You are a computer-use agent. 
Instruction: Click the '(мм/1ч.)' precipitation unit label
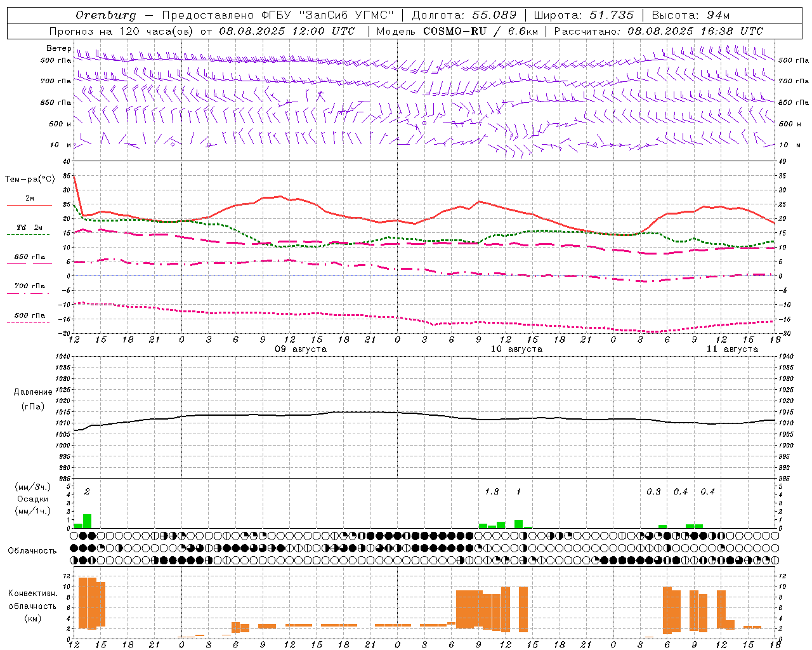(x=32, y=511)
